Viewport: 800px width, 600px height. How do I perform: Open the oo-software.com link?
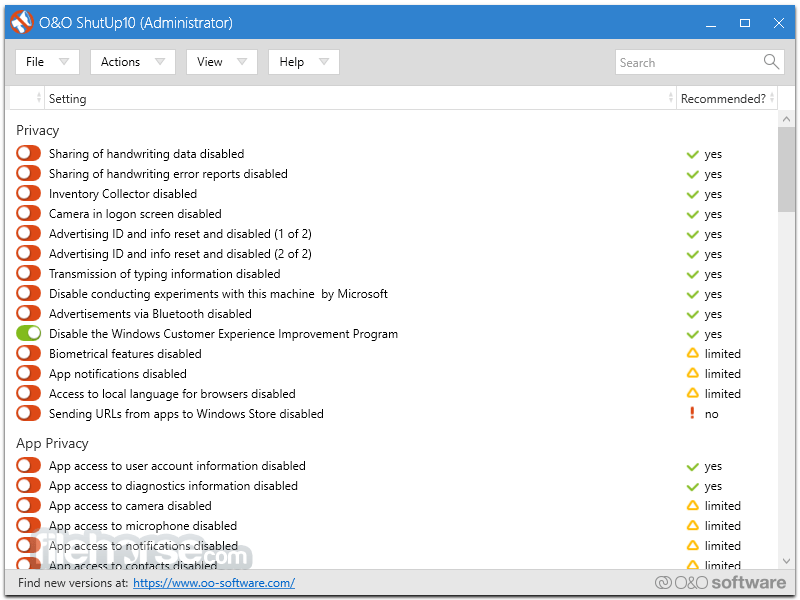click(214, 583)
